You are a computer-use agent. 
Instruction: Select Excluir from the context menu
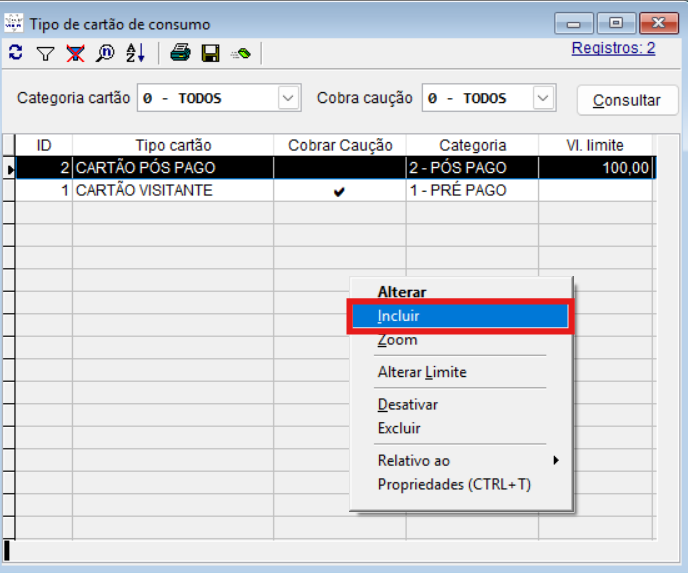click(399, 428)
